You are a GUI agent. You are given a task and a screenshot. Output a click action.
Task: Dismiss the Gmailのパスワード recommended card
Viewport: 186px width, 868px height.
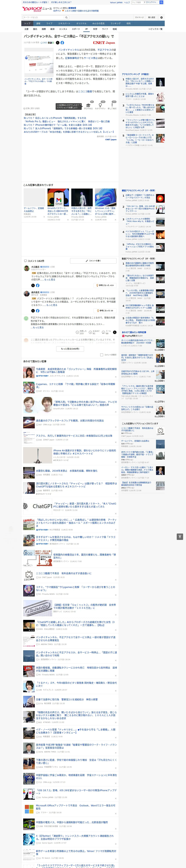tap(68, 220)
